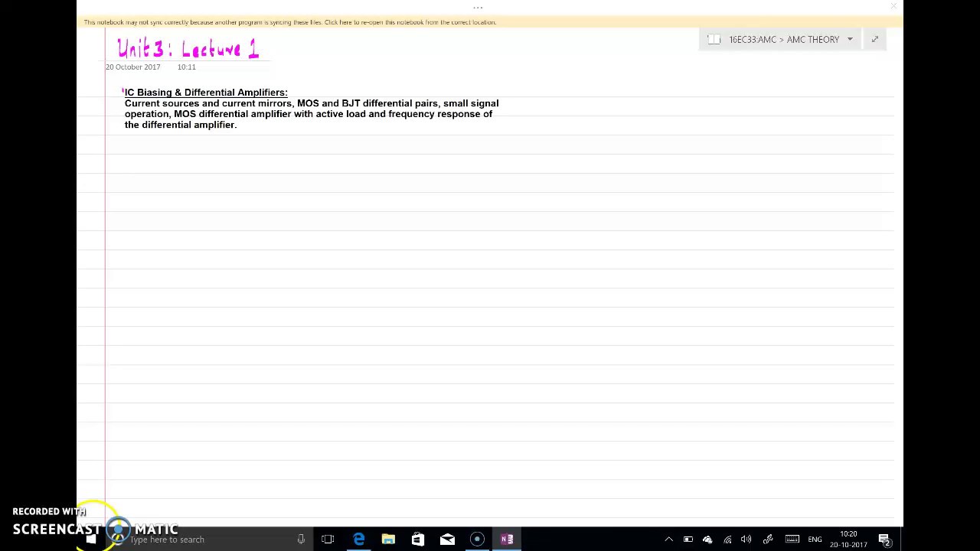980x551 pixels.
Task: Select the OneNote taskbar icon
Action: (507, 540)
